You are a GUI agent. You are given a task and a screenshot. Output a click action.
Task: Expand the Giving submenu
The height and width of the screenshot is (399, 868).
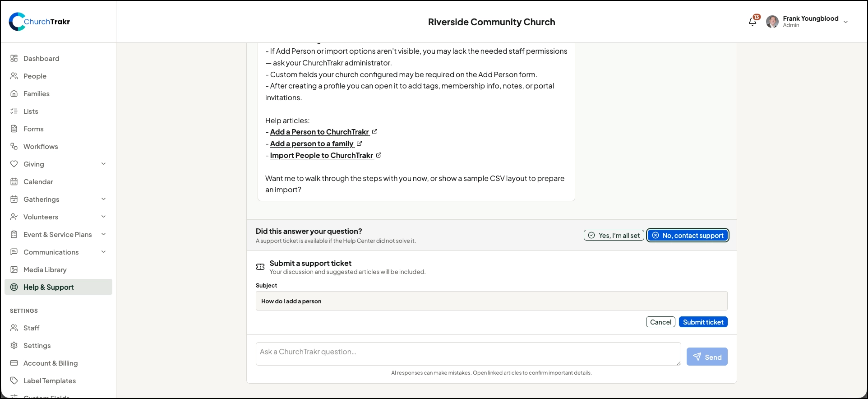click(104, 164)
